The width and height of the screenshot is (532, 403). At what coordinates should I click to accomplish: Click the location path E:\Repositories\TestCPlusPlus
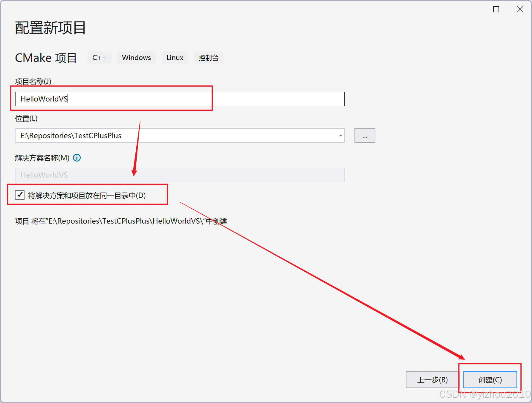click(71, 136)
